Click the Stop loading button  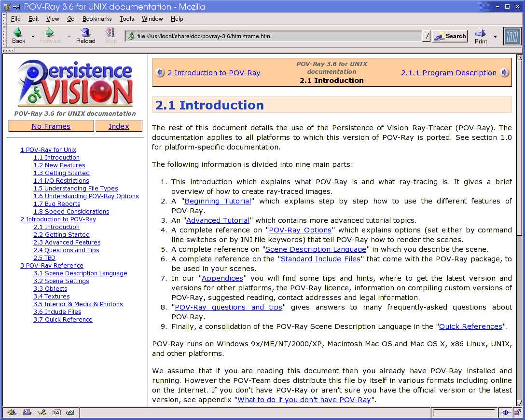coord(111,36)
